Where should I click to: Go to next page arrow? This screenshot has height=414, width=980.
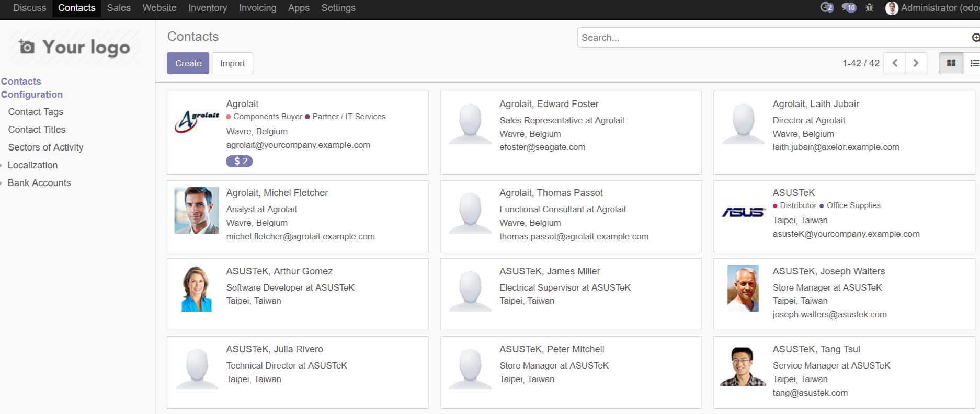tap(916, 63)
